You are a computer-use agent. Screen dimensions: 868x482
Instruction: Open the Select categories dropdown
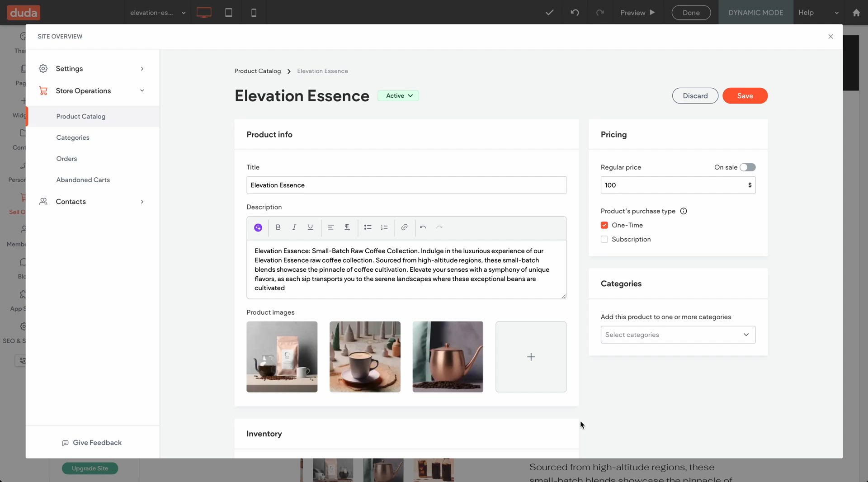(x=677, y=335)
